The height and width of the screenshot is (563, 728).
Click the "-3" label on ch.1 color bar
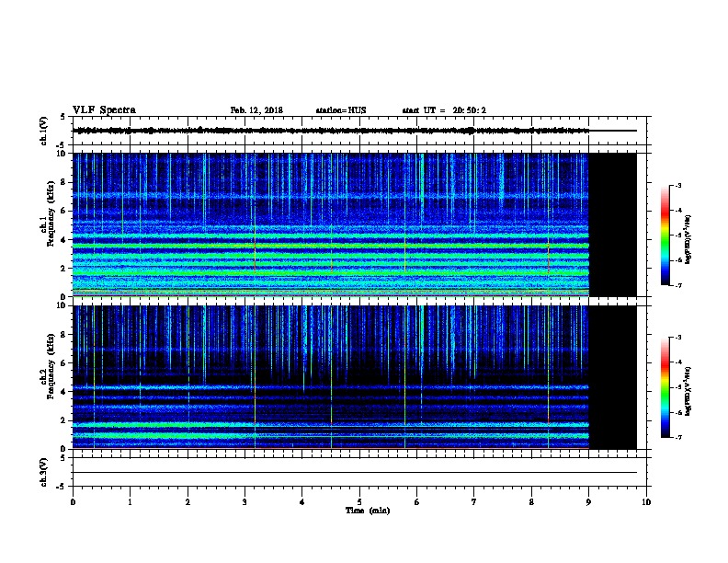(x=677, y=185)
